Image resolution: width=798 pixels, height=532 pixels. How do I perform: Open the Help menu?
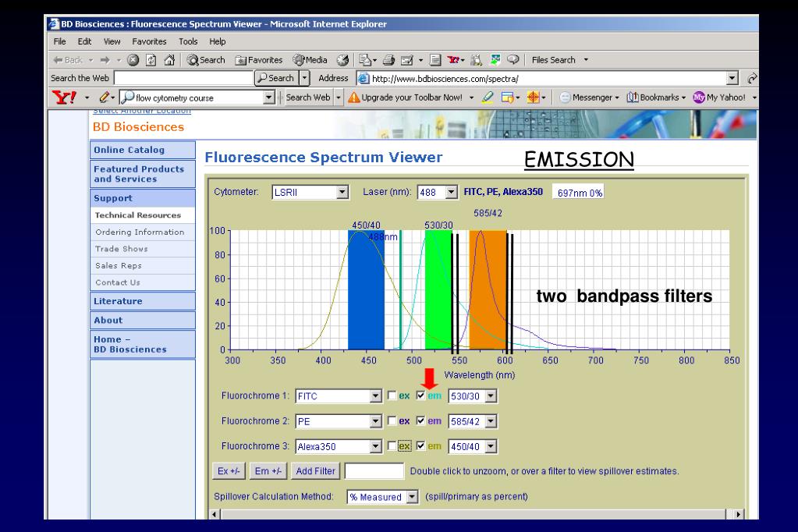tap(218, 42)
